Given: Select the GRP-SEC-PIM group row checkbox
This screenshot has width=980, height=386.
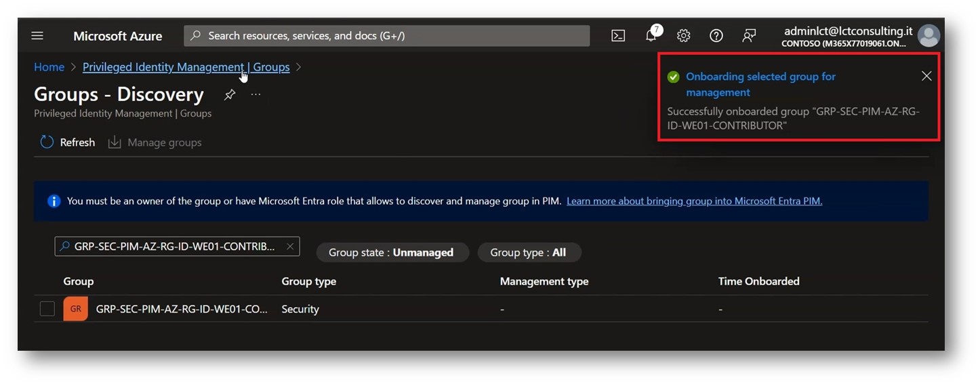Looking at the screenshot, I should pyautogui.click(x=47, y=309).
